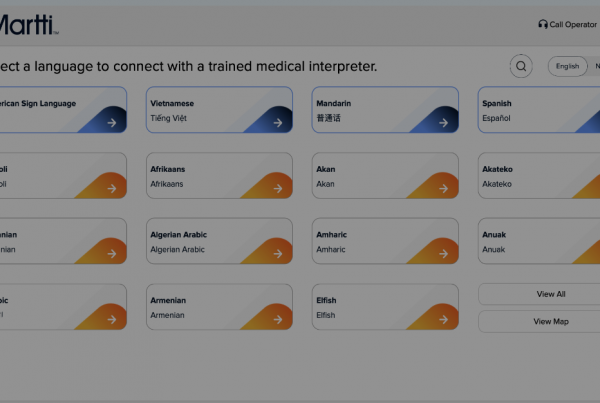This screenshot has height=403, width=600.
Task: Open the Akateko language card
Action: coord(539,176)
